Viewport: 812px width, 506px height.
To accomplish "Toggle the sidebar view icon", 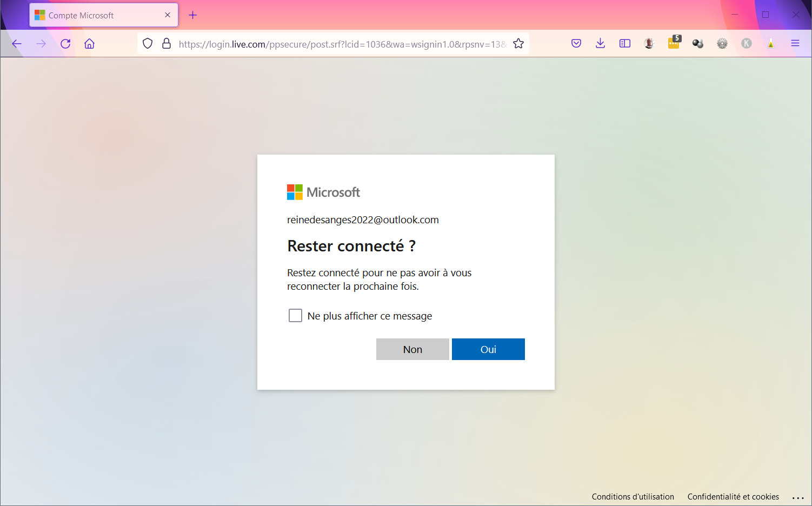I will tap(625, 44).
